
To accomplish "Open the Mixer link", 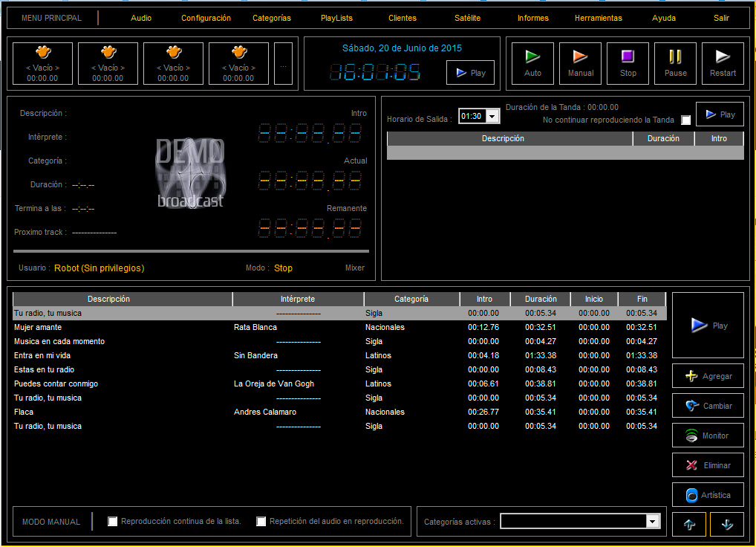I will tap(355, 268).
